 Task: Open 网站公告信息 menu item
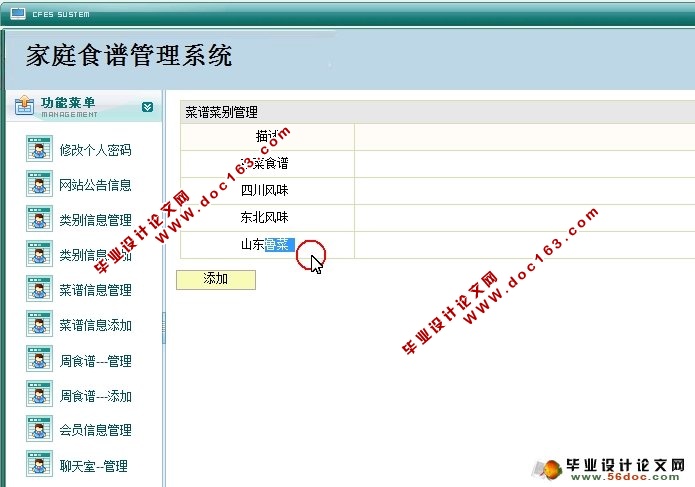(x=95, y=185)
